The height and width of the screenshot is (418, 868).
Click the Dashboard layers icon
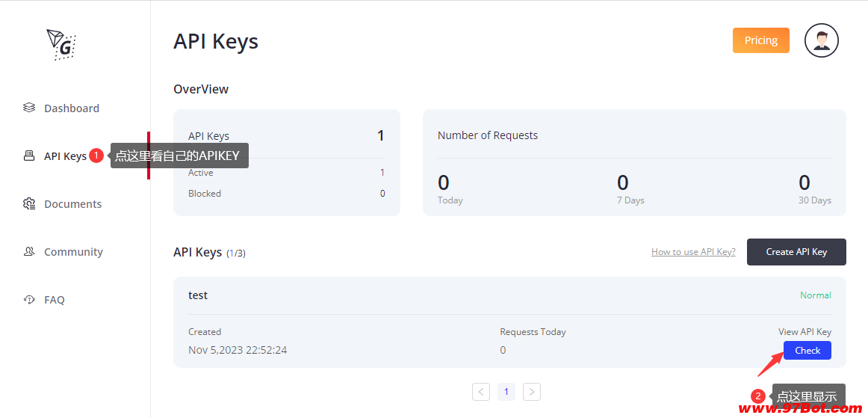(x=29, y=108)
